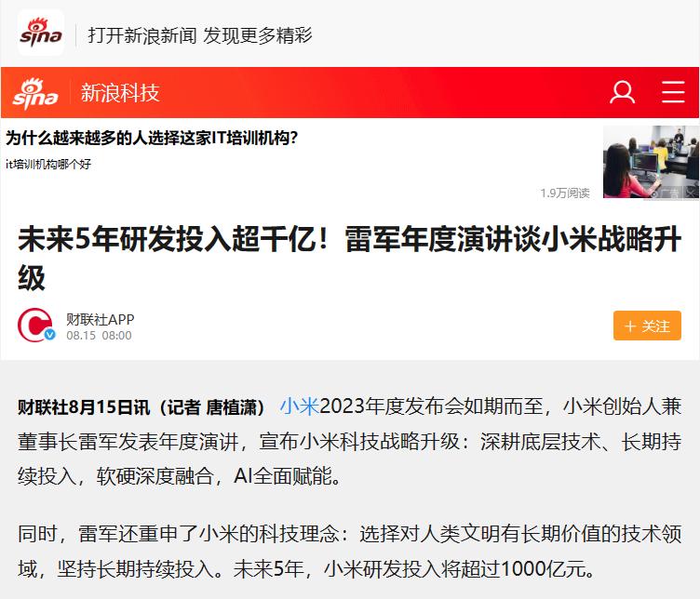Click the 财联社 avatar icon
The image size is (700, 599).
pyautogui.click(x=35, y=325)
